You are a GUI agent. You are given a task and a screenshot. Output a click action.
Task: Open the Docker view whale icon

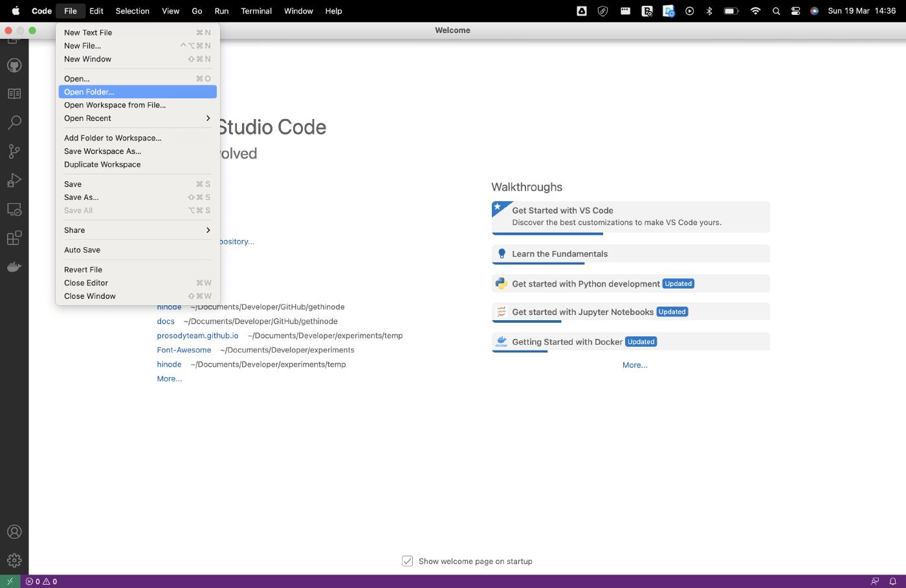point(14,267)
